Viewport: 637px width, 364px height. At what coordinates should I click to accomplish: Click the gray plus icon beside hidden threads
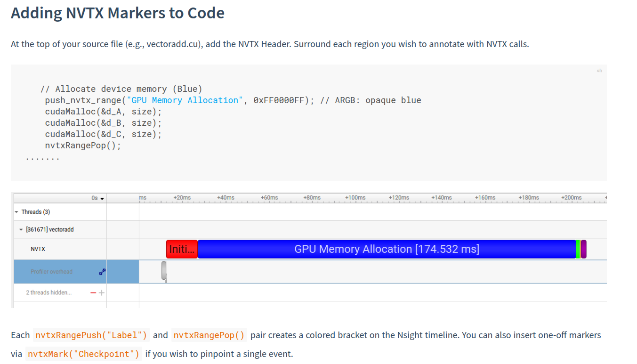pos(101,293)
